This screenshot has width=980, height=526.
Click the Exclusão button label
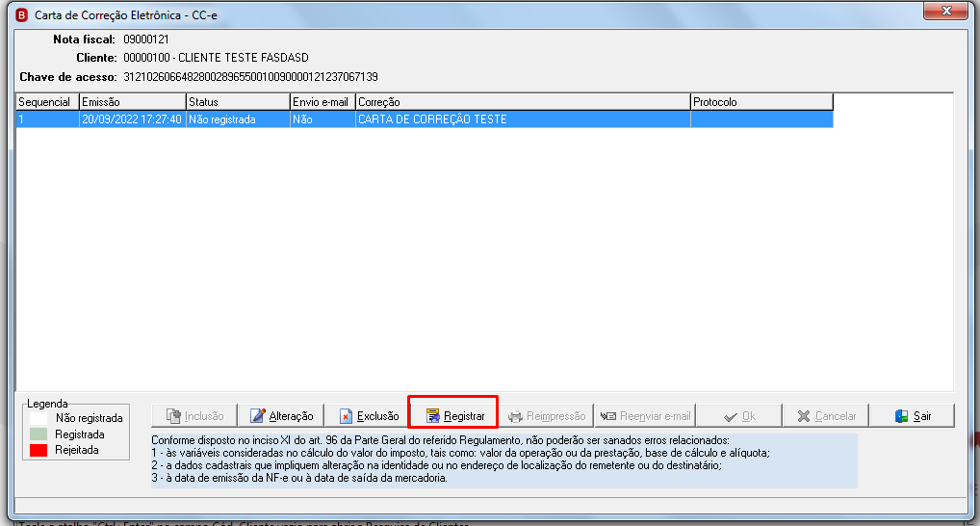[377, 416]
